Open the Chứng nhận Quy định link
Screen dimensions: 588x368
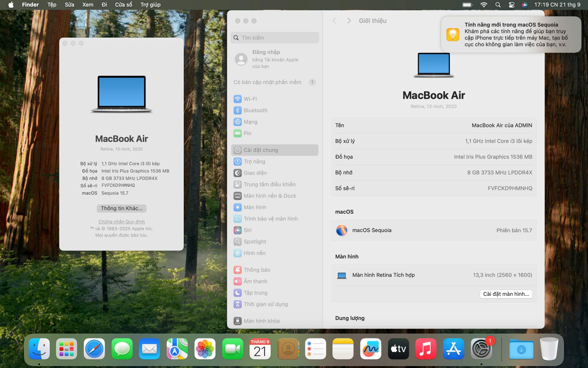[x=121, y=222]
